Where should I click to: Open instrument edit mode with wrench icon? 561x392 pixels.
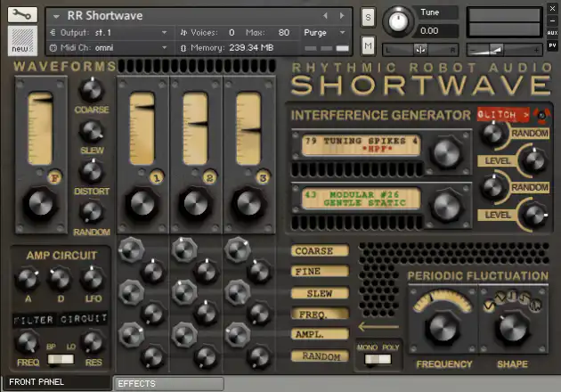tap(22, 14)
